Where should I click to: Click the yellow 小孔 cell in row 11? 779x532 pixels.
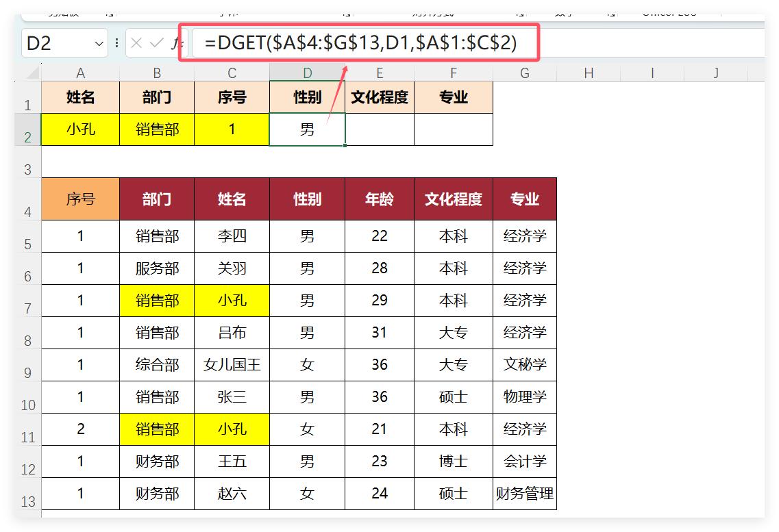point(232,430)
